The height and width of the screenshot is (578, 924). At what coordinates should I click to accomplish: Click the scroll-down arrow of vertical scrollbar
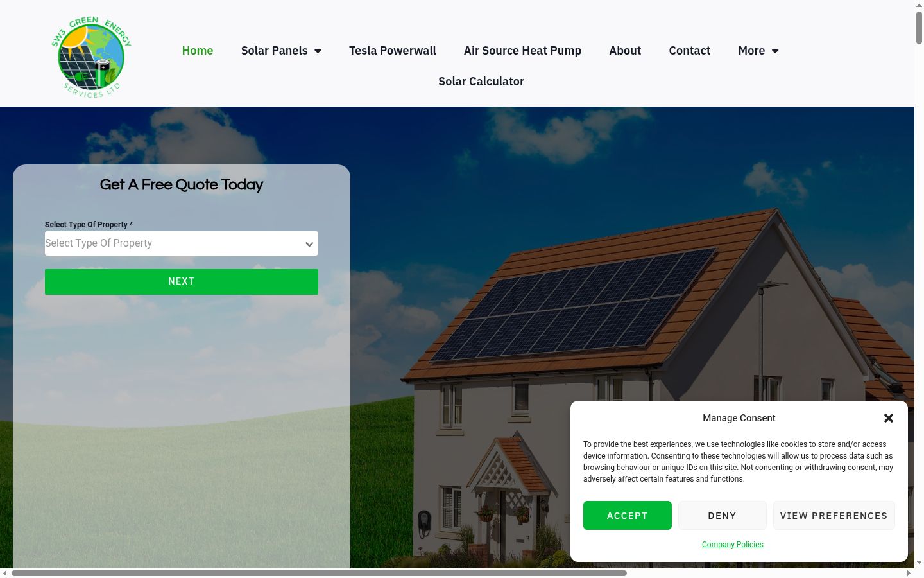pos(919,563)
